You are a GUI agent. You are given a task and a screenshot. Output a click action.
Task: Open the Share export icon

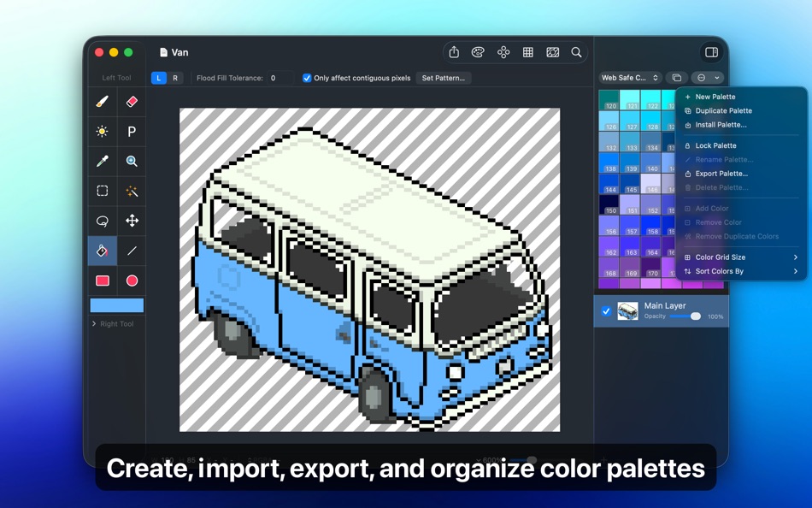453,51
